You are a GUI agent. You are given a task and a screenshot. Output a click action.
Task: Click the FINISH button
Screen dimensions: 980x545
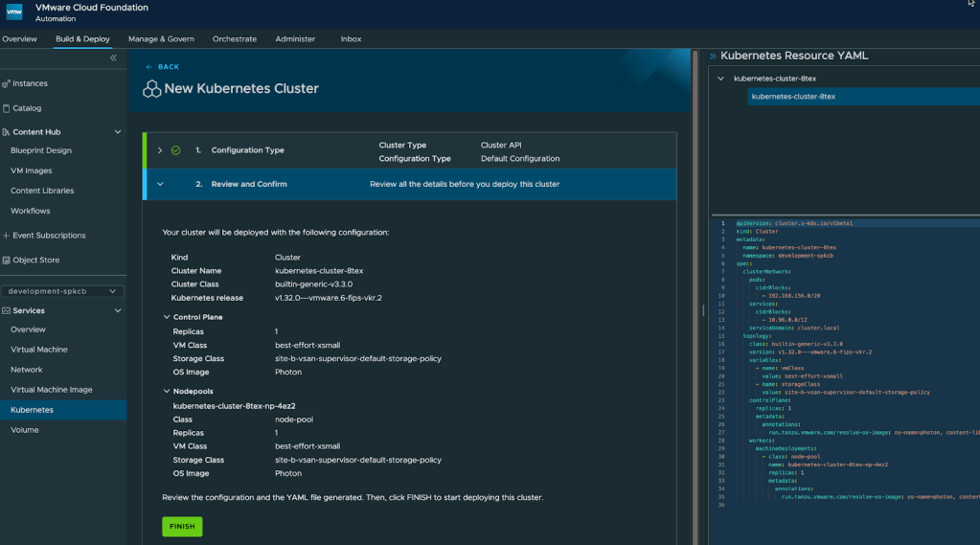point(182,526)
